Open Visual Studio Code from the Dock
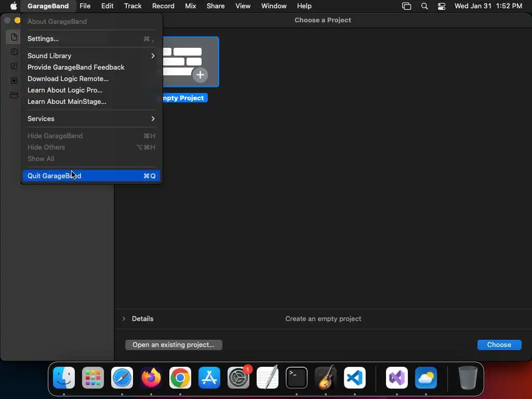The height and width of the screenshot is (399, 532). pyautogui.click(x=355, y=378)
